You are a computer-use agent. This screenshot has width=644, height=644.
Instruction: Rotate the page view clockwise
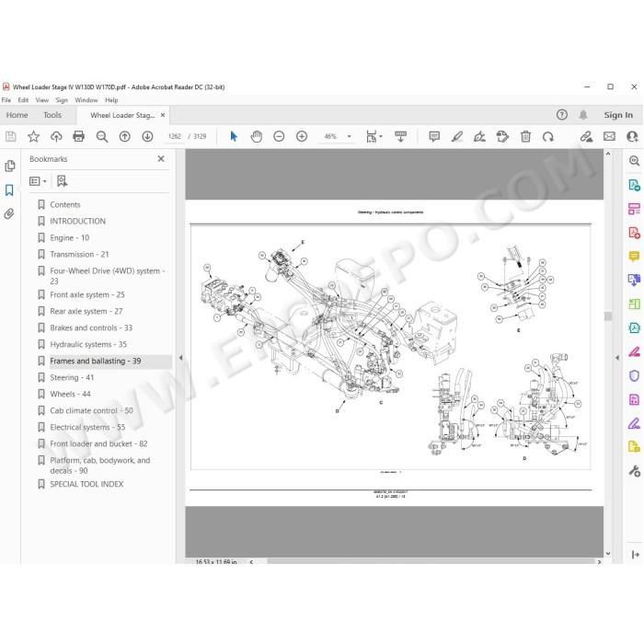pyautogui.click(x=548, y=136)
